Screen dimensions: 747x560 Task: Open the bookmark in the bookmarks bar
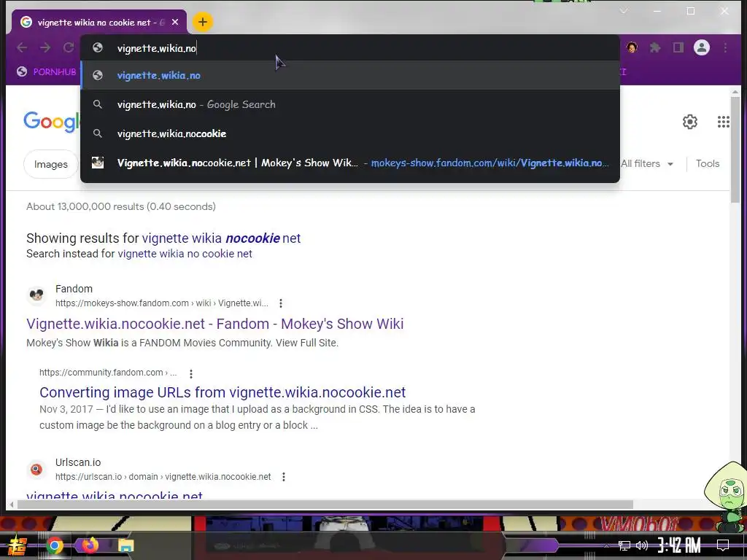(x=47, y=71)
